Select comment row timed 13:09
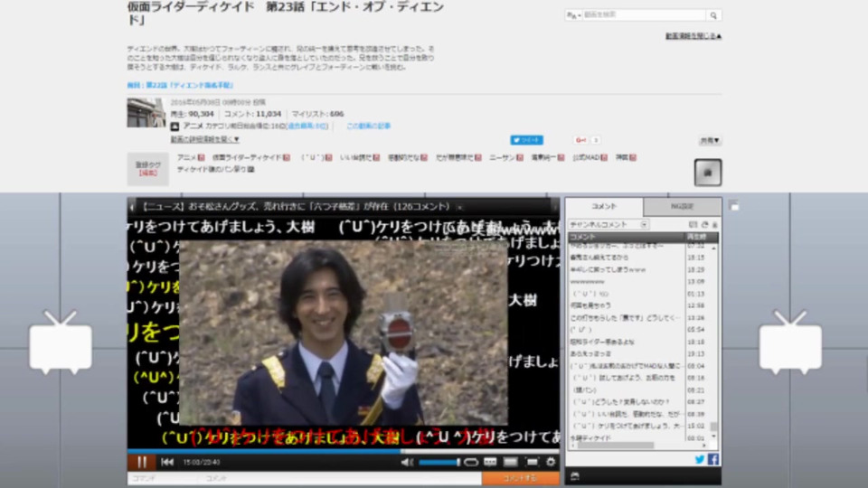Viewport: 868px width, 488px height. (637, 282)
